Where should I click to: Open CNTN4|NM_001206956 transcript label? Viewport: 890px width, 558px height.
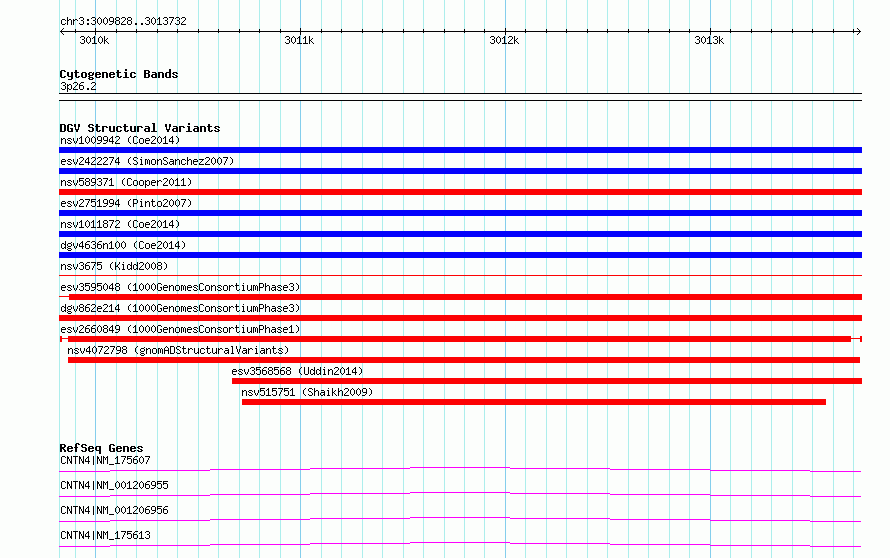coord(114,510)
